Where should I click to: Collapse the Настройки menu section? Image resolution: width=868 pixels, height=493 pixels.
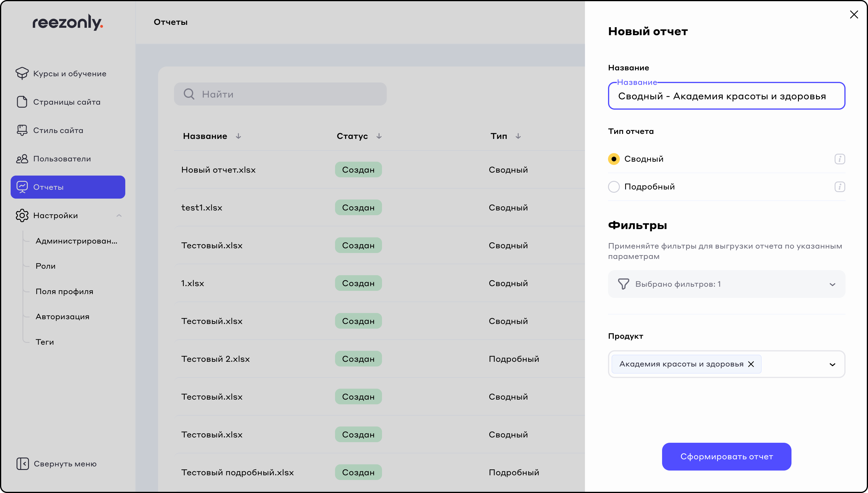pos(119,215)
